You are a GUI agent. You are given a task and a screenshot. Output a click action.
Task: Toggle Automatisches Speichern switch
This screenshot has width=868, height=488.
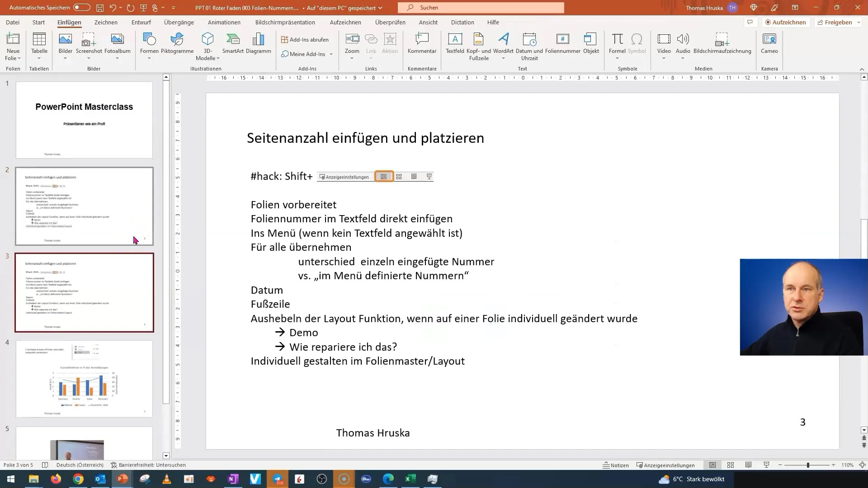point(81,8)
